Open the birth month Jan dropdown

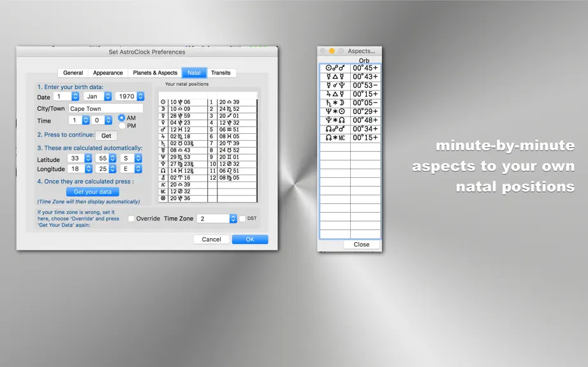click(98, 96)
